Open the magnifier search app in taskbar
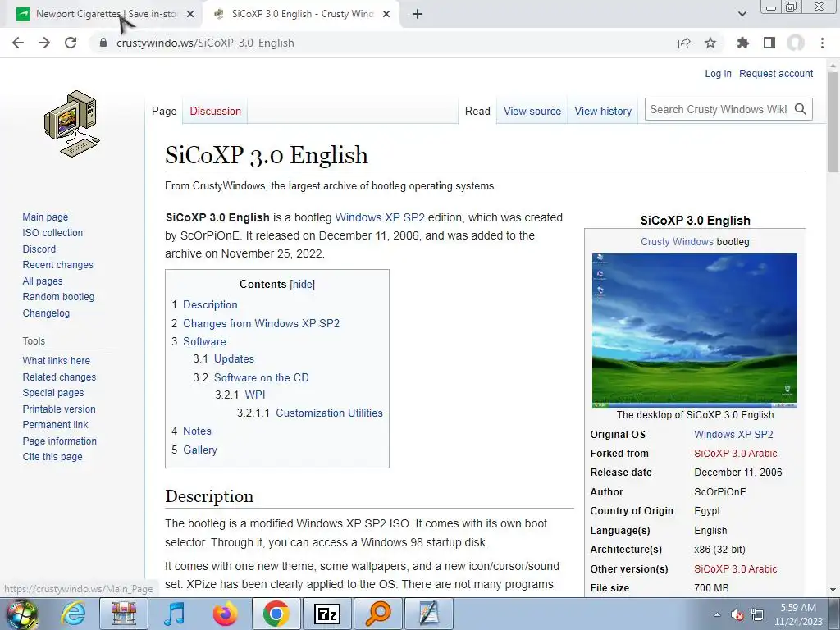Screen dimensions: 840x630 pyautogui.click(x=378, y=614)
